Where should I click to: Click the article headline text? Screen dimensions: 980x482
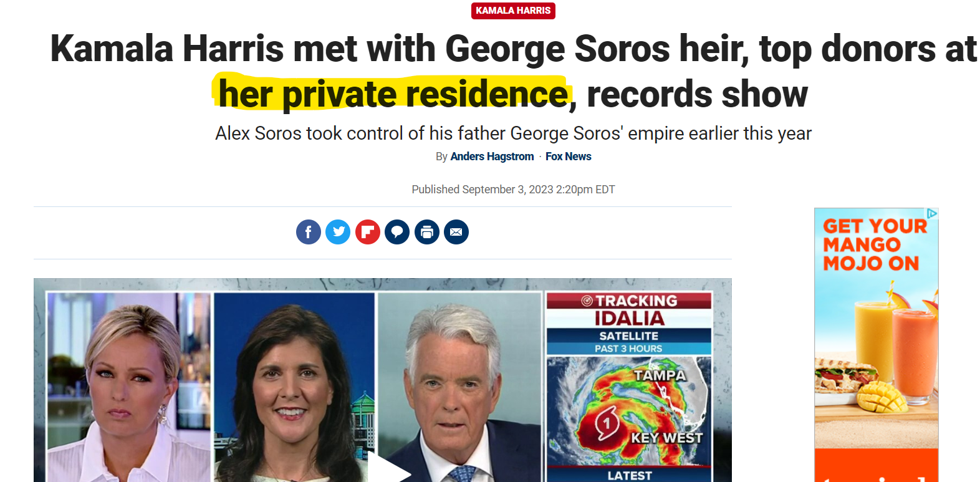[513, 71]
